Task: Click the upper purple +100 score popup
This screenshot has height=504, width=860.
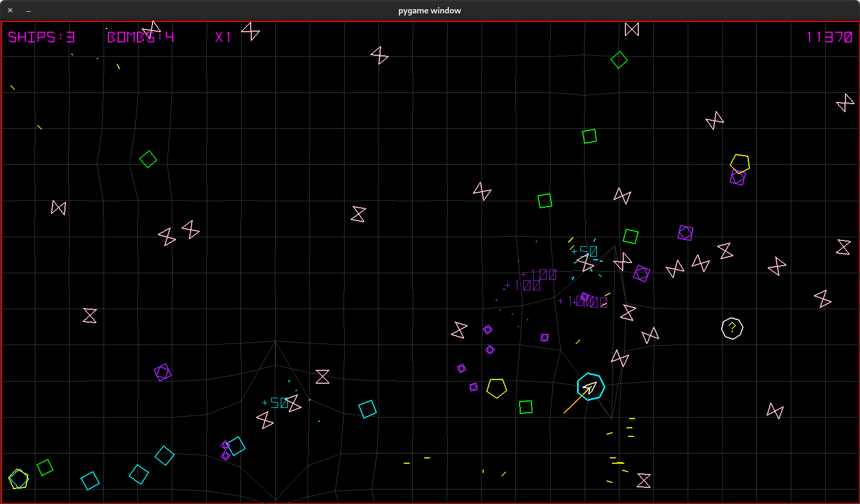Action: pyautogui.click(x=538, y=275)
